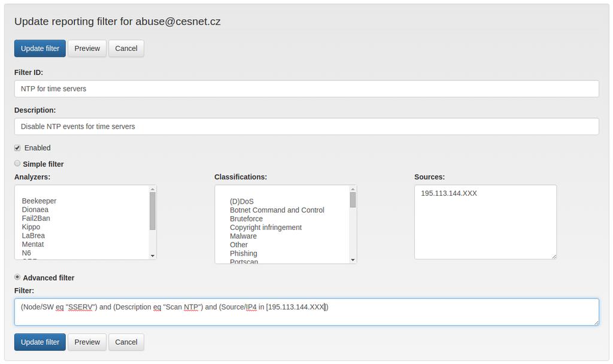Click the Filter ID text field
The height and width of the screenshot is (364, 613).
pos(306,89)
